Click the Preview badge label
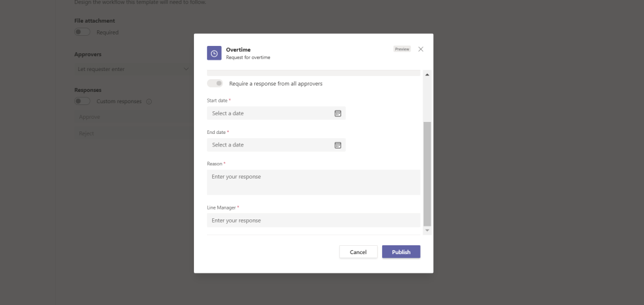Image resolution: width=644 pixels, height=305 pixels. (x=402, y=49)
